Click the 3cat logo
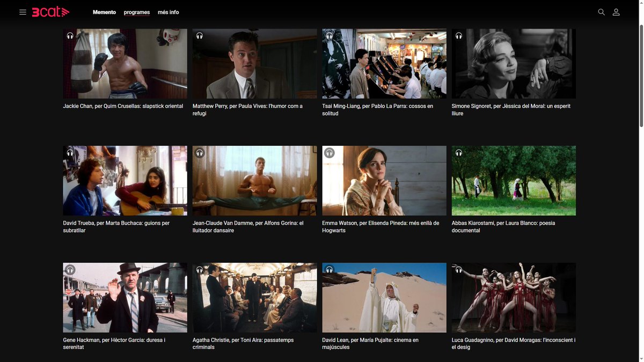 point(50,12)
